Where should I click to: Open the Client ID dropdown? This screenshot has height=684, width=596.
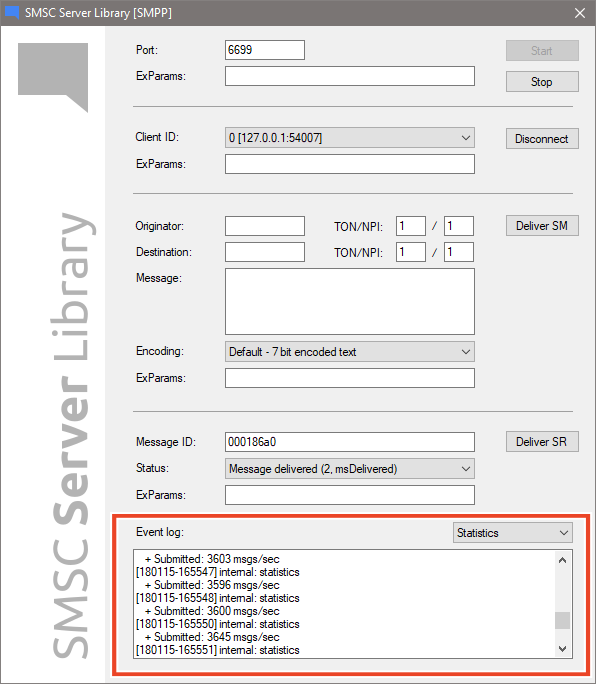pyautogui.click(x=349, y=138)
